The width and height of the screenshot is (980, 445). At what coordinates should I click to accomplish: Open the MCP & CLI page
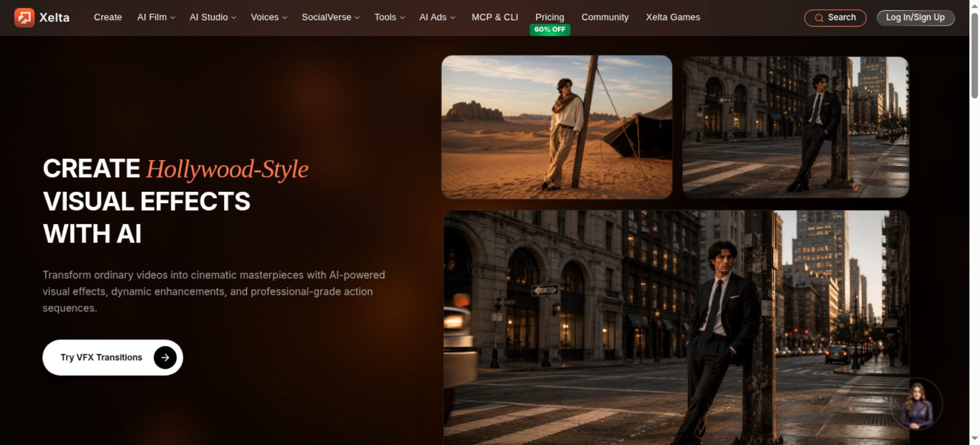pyautogui.click(x=495, y=17)
